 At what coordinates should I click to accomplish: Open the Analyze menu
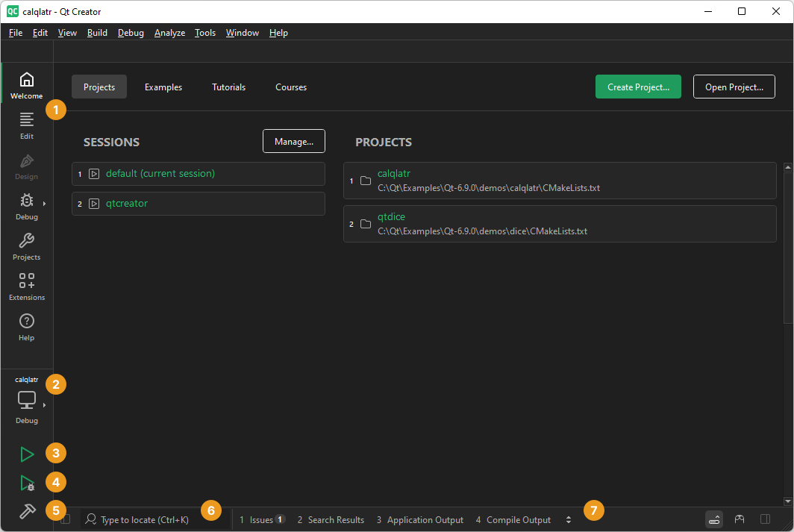[169, 33]
